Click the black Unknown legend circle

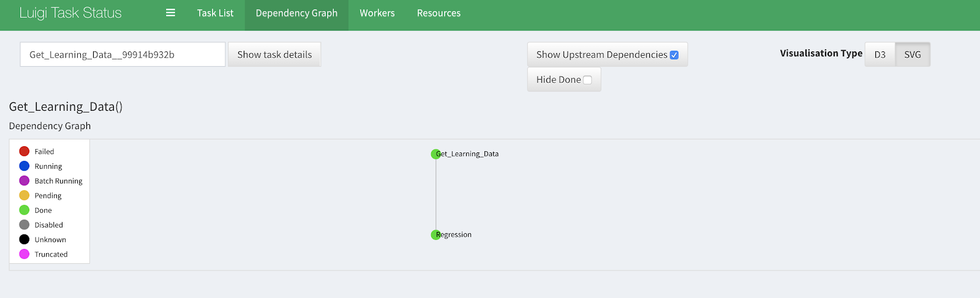pos(24,239)
